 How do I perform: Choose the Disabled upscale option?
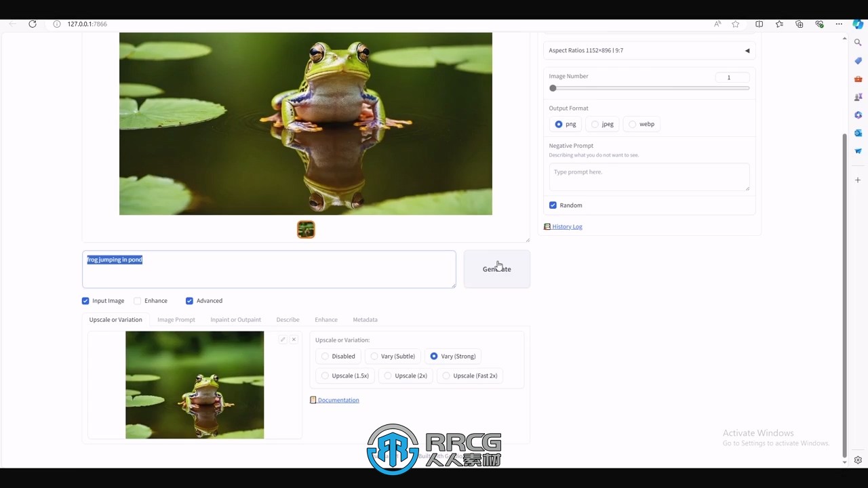pyautogui.click(x=338, y=357)
